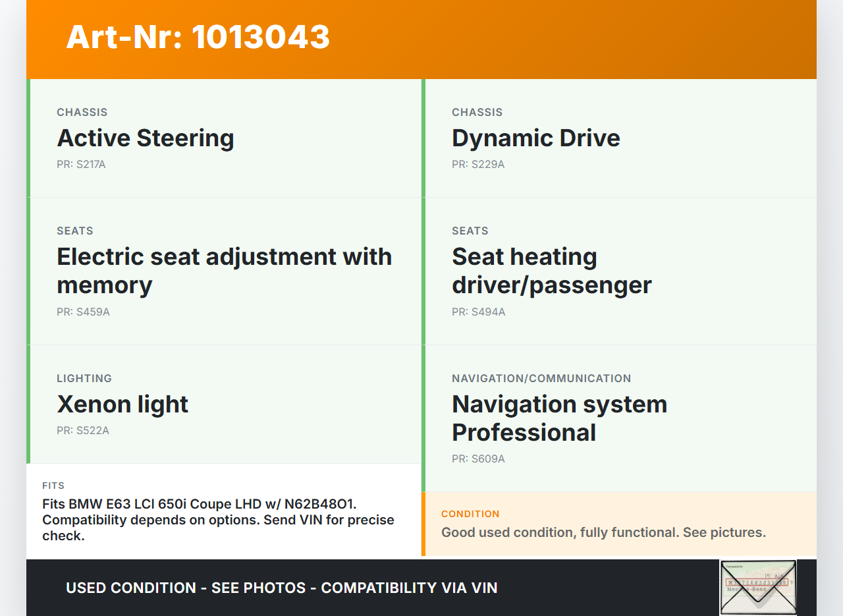Click the PR: S522A code

point(83,431)
